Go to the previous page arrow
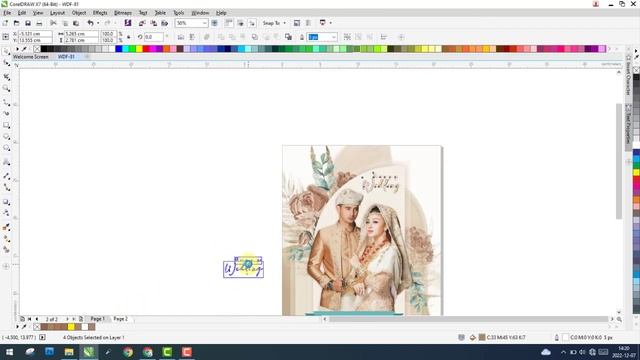Viewport: 640px width, 360px height. tap(37, 319)
